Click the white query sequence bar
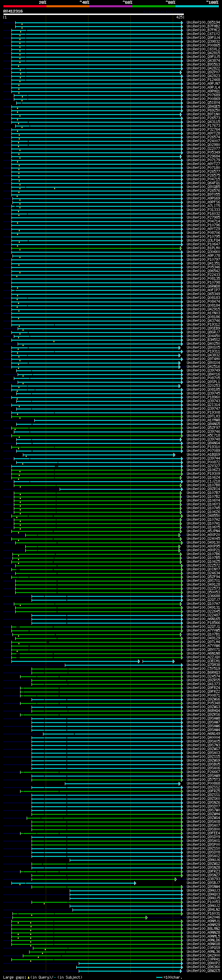The height and width of the screenshot is (980, 222). pos(93,15)
